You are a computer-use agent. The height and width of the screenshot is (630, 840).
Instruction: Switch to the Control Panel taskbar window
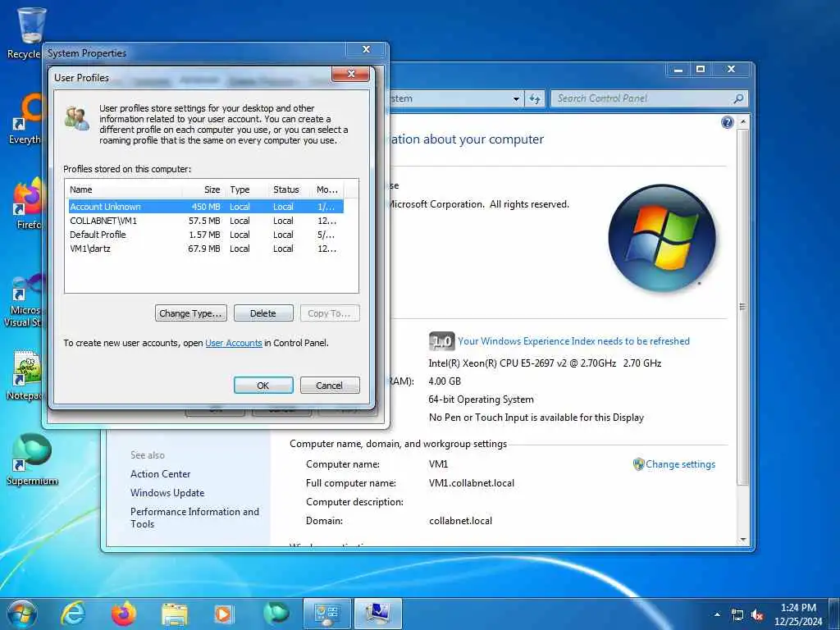coord(326,614)
